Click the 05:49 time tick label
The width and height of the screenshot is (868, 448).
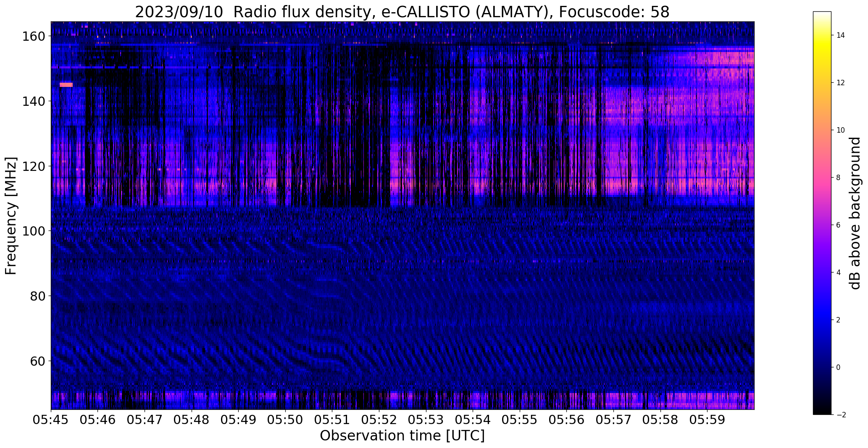tap(239, 420)
